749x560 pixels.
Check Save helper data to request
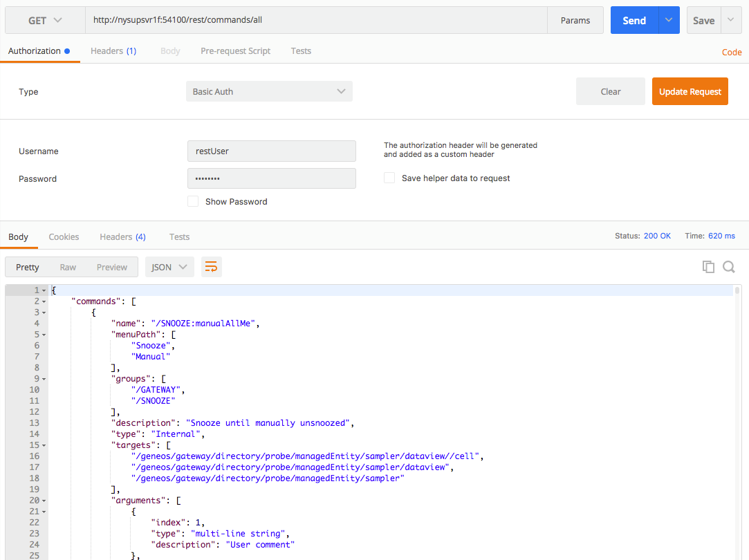(389, 178)
